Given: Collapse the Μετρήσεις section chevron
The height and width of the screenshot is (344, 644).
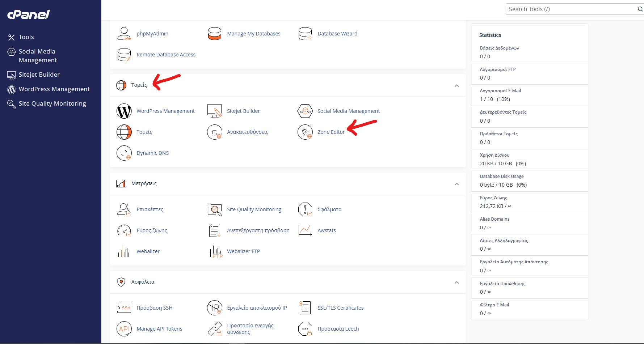Looking at the screenshot, I should pos(456,184).
